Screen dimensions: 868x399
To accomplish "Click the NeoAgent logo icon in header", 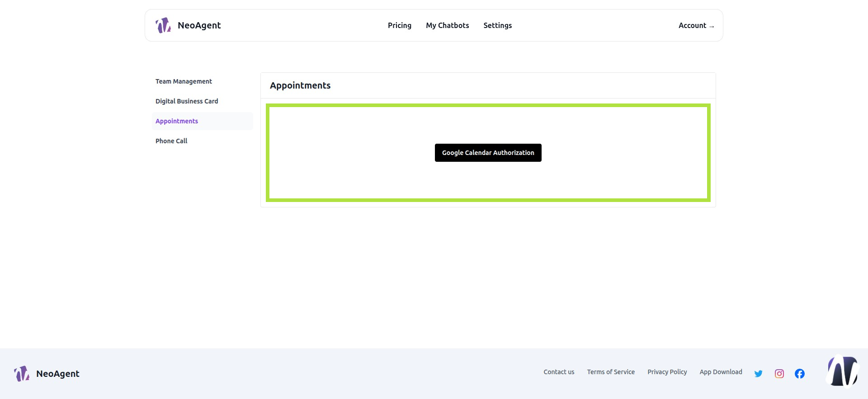I will [163, 25].
